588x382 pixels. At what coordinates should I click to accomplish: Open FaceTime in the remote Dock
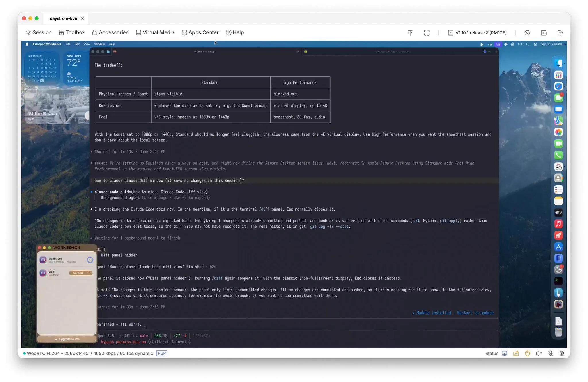coord(558,144)
